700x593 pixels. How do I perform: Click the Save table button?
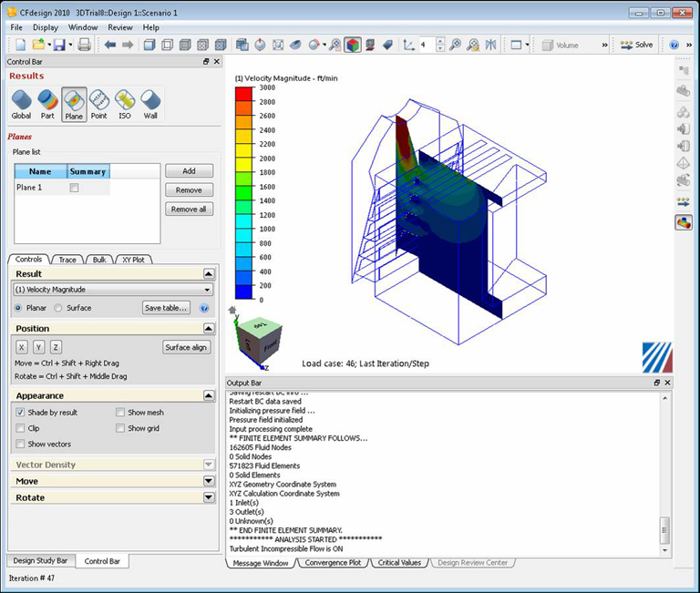coord(166,308)
